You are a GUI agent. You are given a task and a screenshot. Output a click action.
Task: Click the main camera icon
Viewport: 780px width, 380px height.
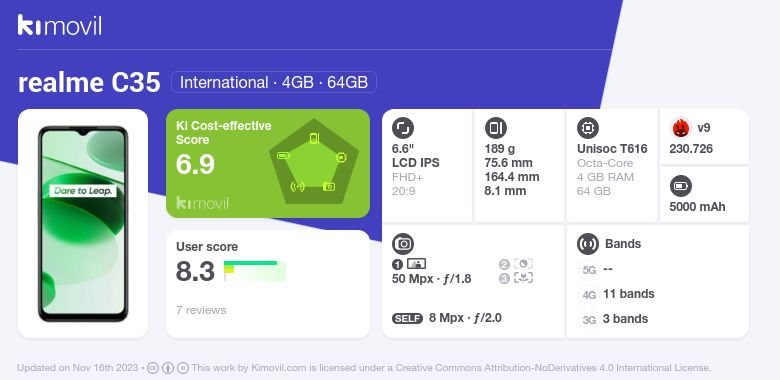tap(403, 244)
